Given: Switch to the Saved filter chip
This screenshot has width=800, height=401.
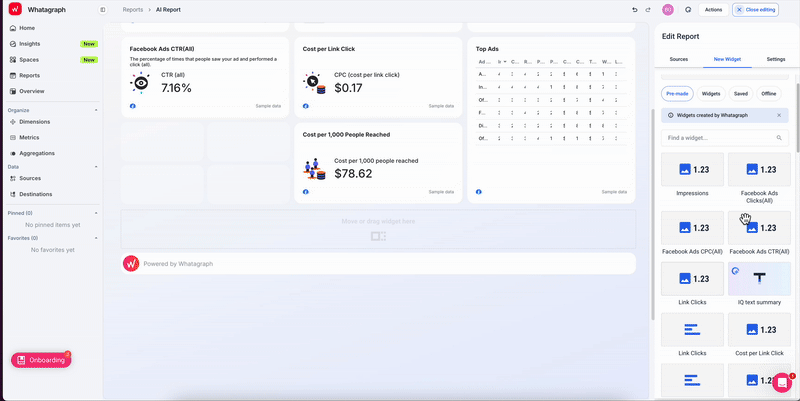Looking at the screenshot, I should point(740,93).
